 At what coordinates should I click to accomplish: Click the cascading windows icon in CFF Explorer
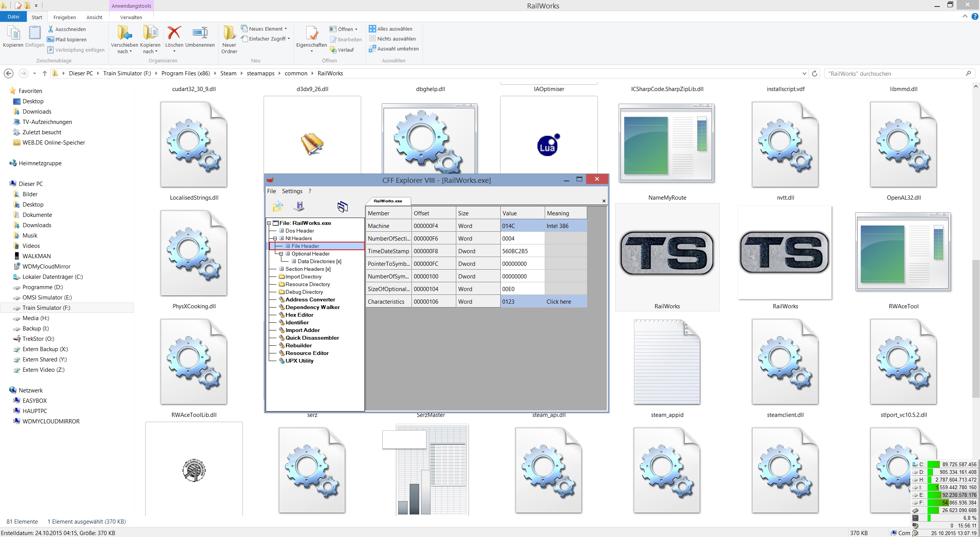pos(342,207)
